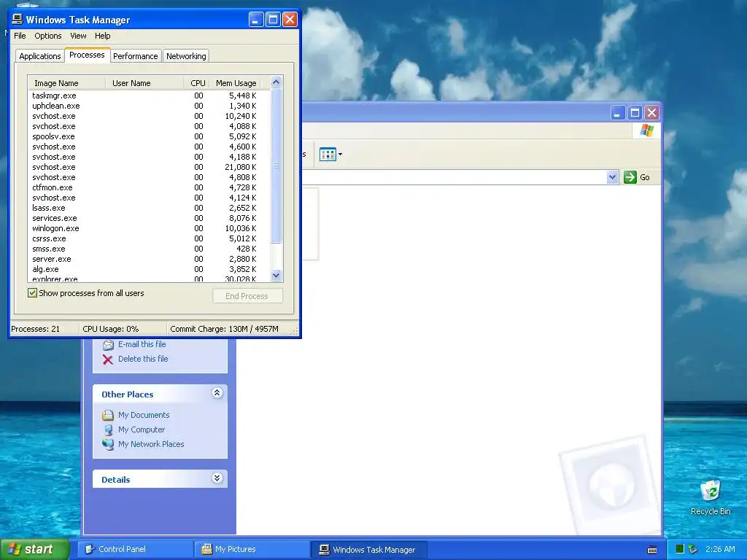
Task: Click the taskbar clock showing 2:26 AM
Action: pyautogui.click(x=720, y=549)
